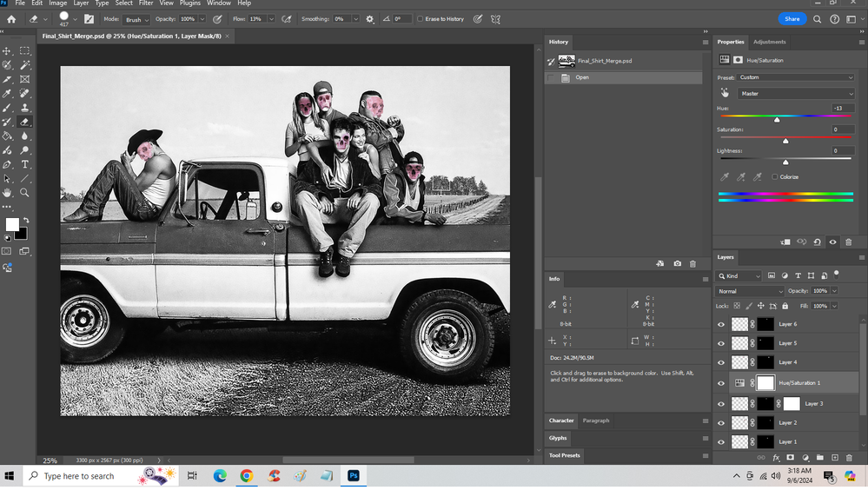Viewport: 868px width, 490px height.
Task: Switch to the Adjustments tab
Action: pyautogui.click(x=769, y=42)
